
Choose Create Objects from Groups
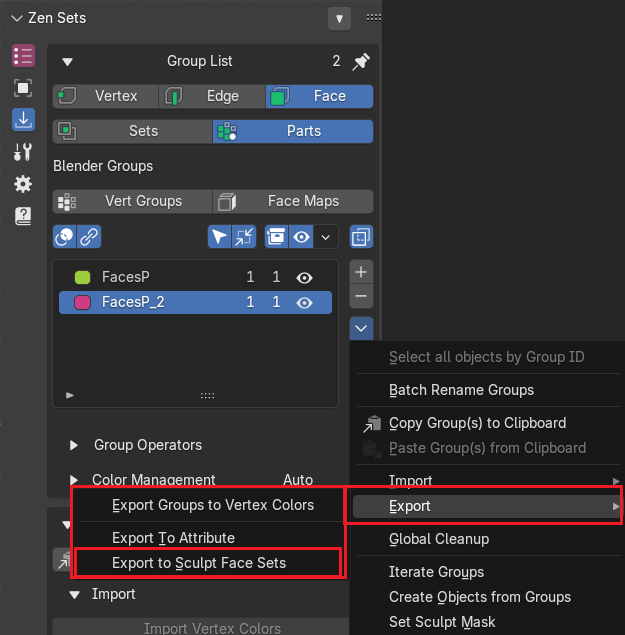click(480, 597)
